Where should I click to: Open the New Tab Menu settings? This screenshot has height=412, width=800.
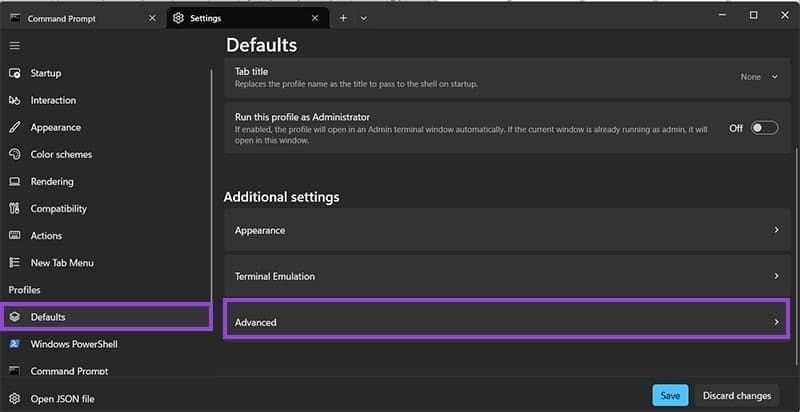[62, 263]
